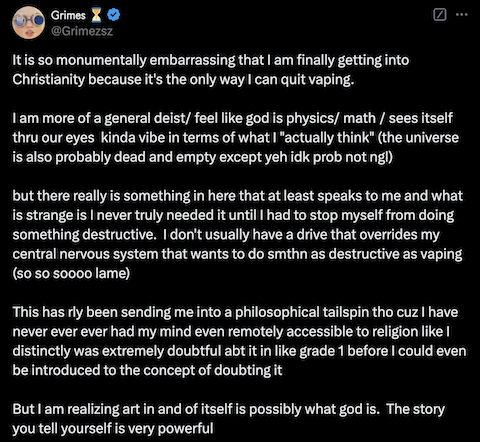This screenshot has height=442, width=480.
Task: Click the word "Christianity" in the post
Action: click(49, 80)
